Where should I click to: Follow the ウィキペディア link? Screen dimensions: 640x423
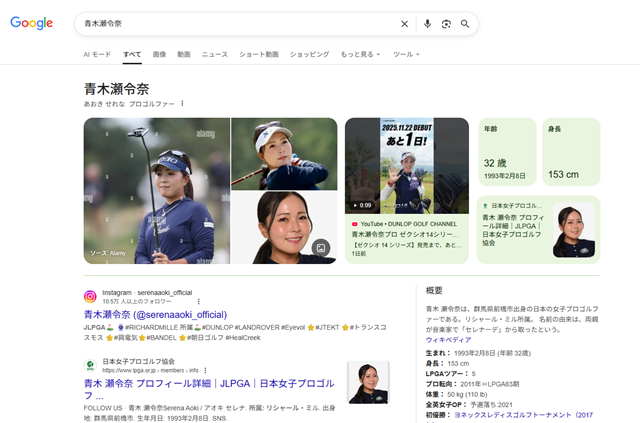449,341
